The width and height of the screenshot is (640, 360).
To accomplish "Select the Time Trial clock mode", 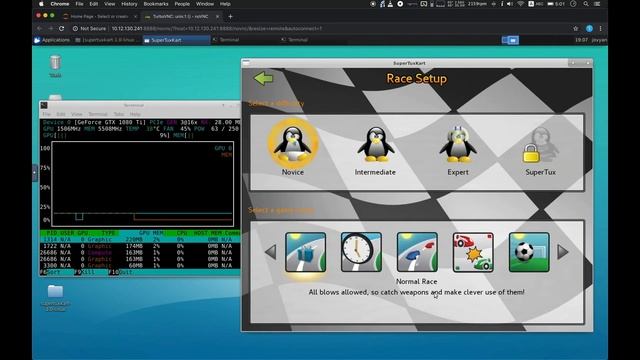I will tap(361, 252).
